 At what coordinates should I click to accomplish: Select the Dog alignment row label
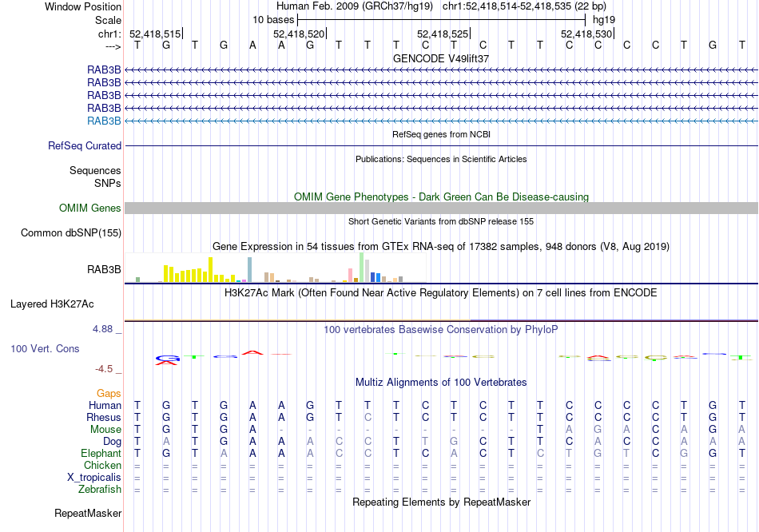[x=112, y=442]
